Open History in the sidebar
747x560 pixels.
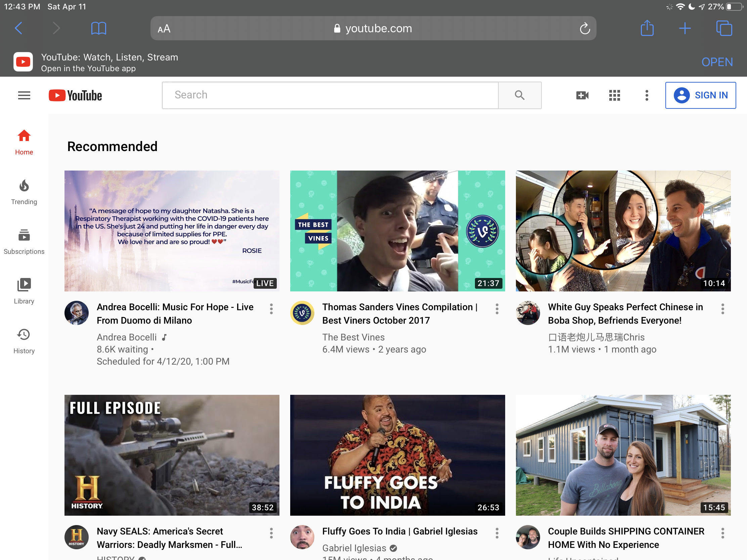click(x=24, y=341)
